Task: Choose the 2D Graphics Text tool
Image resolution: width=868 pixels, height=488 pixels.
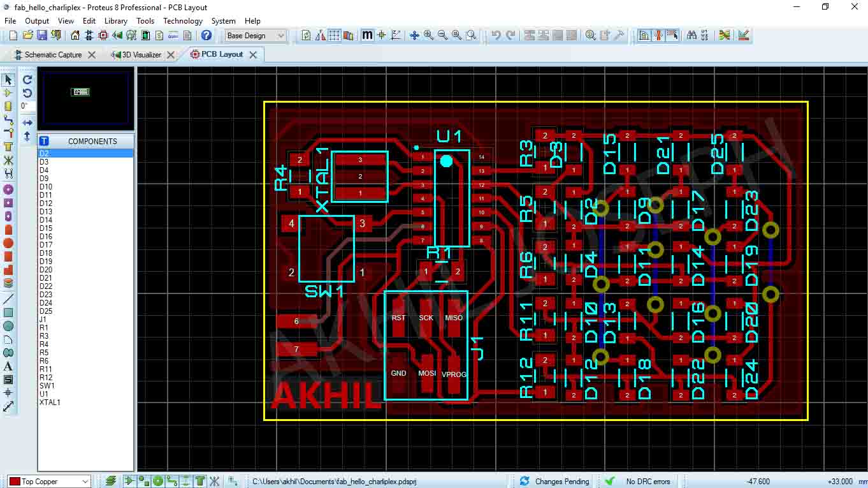Action: (8, 366)
